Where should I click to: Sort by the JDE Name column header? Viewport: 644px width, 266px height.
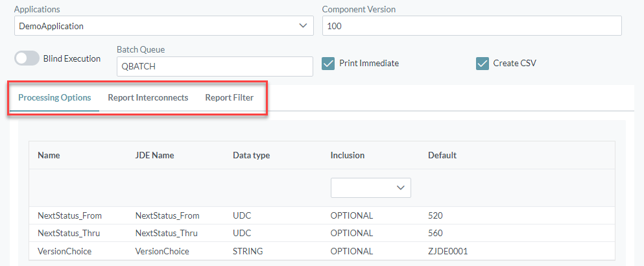point(154,156)
